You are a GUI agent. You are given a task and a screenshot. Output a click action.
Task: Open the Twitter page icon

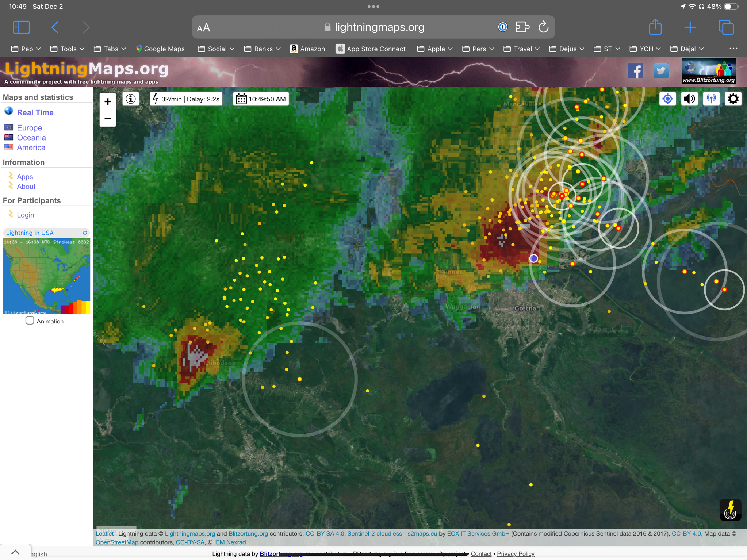click(x=661, y=71)
